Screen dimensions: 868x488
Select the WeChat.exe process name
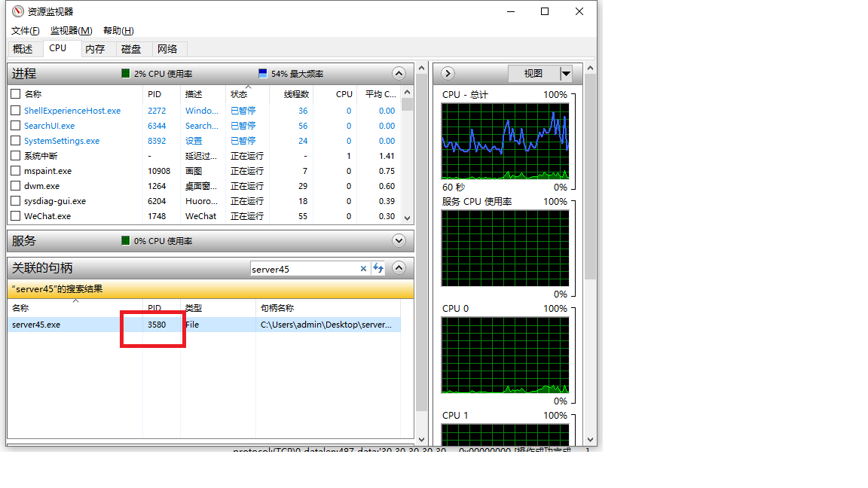point(47,216)
